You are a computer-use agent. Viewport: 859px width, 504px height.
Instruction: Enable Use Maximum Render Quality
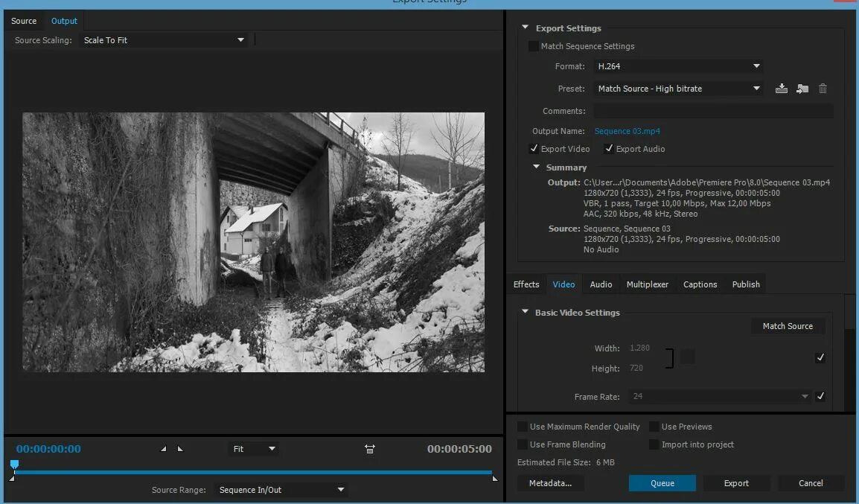(522, 426)
